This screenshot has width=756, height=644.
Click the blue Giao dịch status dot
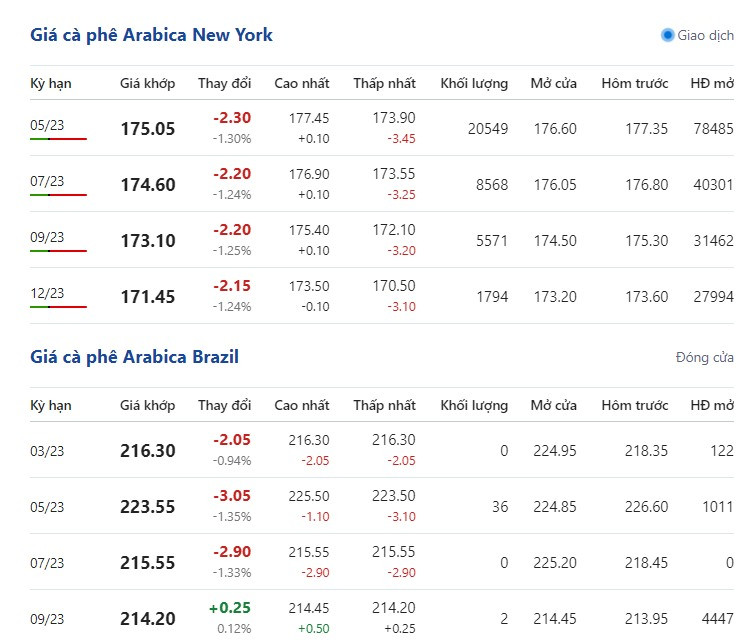667,35
